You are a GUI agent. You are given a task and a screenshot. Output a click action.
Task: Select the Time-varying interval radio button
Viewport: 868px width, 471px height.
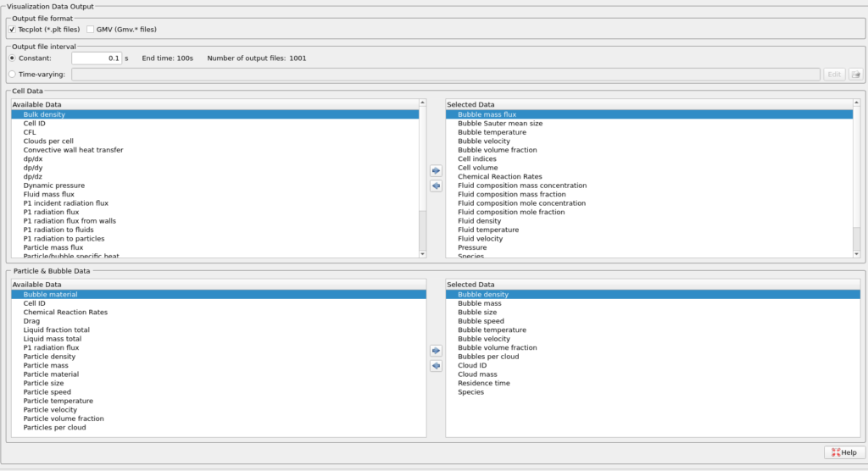pyautogui.click(x=12, y=75)
